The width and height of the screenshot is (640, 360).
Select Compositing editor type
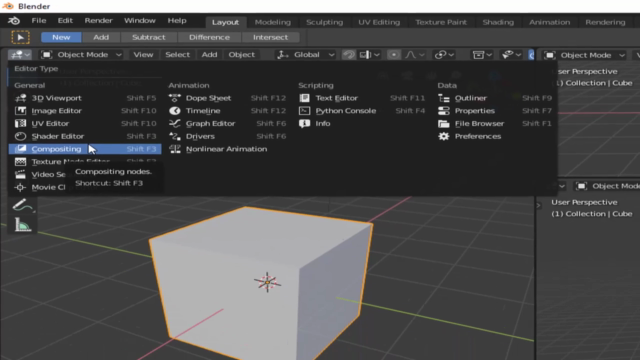[85, 149]
